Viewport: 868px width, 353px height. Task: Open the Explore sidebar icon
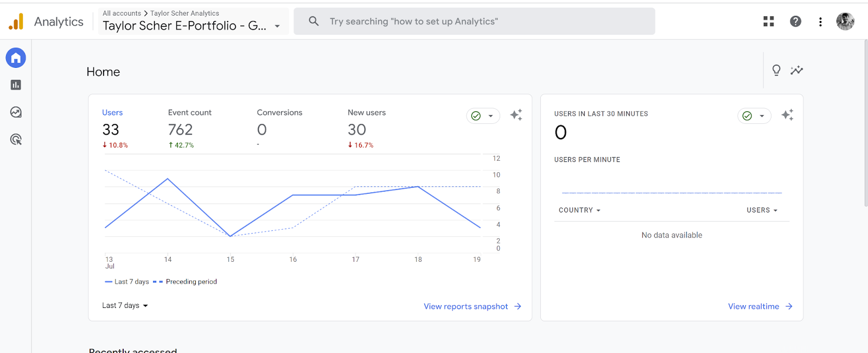[x=16, y=112]
